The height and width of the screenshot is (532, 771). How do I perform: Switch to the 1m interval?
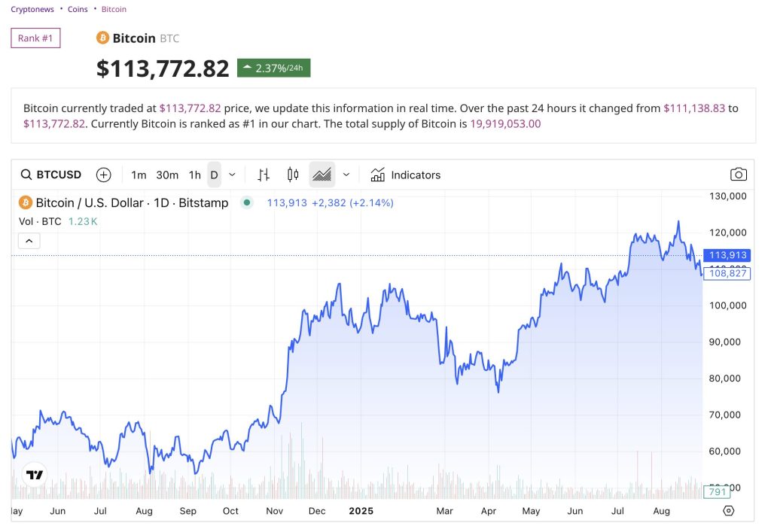[138, 175]
